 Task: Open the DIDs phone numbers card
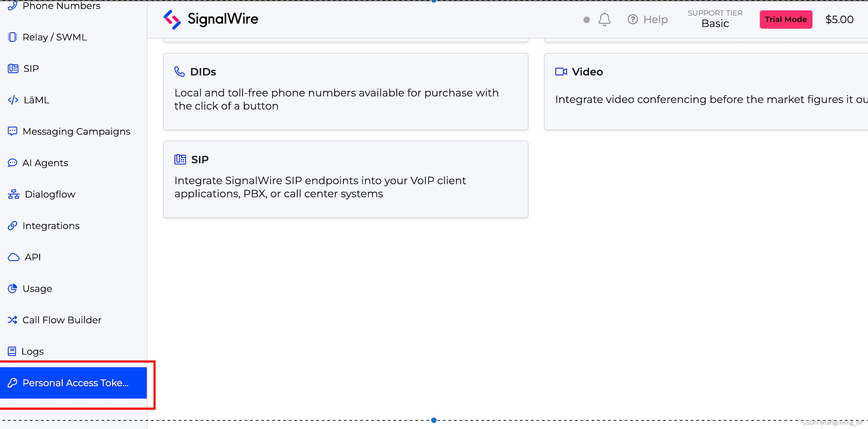[x=346, y=92]
